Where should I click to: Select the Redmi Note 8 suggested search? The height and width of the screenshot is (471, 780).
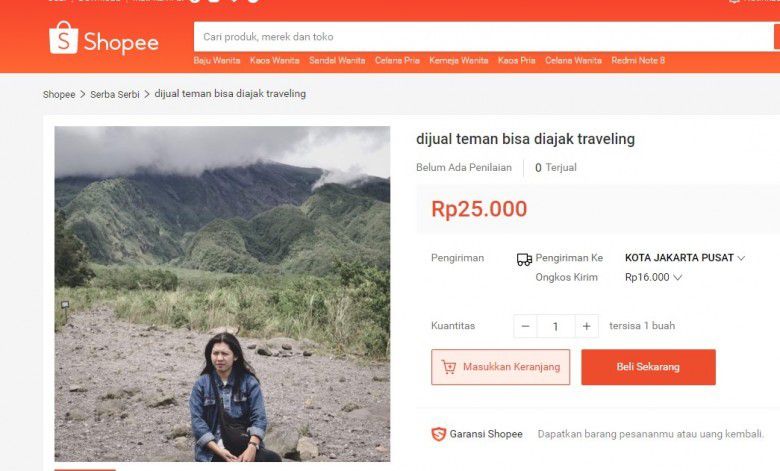tap(638, 61)
